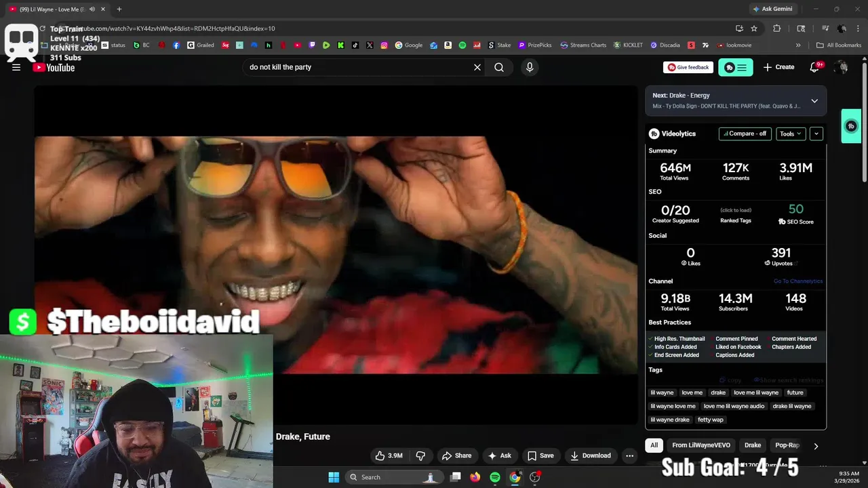Click the Give feedback button
The width and height of the screenshot is (868, 488).
tap(688, 67)
